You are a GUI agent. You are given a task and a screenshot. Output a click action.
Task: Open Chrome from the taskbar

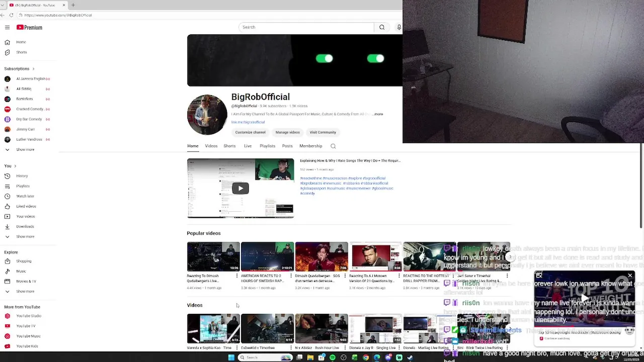[x=366, y=357]
